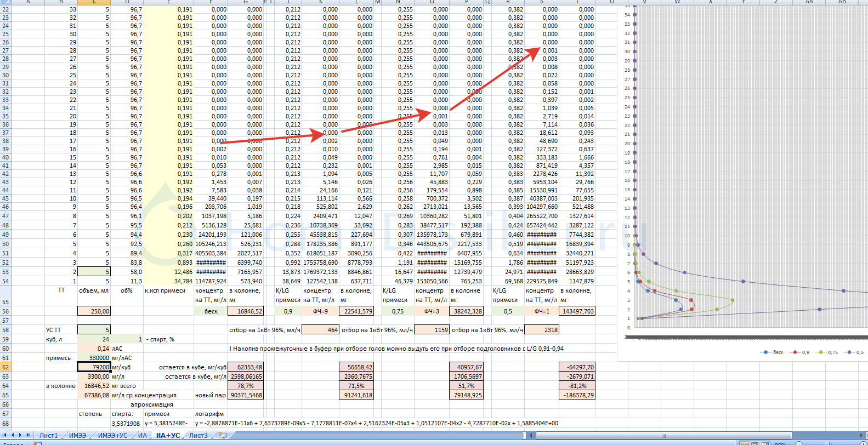Click the cell containing 2598,06165
The width and height of the screenshot is (868, 445).
(246, 376)
